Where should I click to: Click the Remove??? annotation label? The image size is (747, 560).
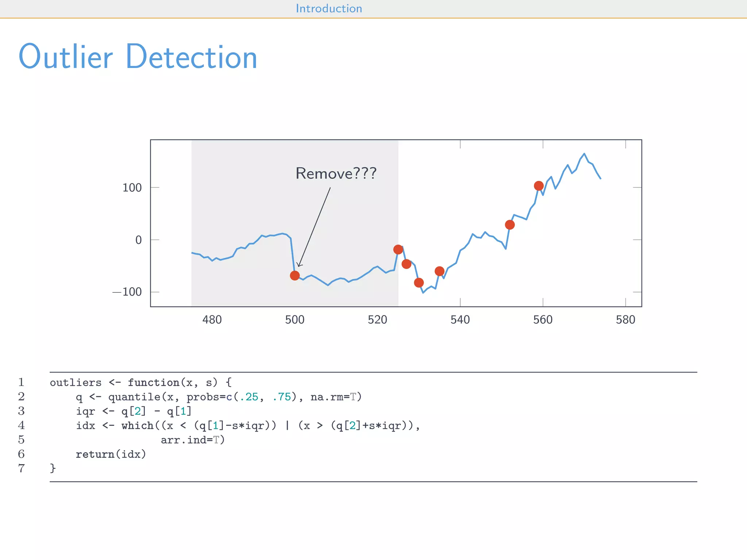(x=336, y=173)
